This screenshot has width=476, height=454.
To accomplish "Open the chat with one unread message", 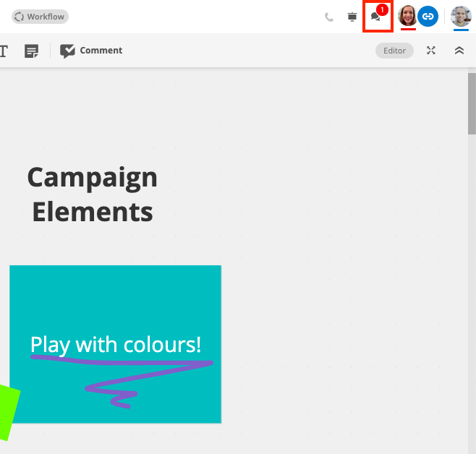I will pyautogui.click(x=378, y=16).
